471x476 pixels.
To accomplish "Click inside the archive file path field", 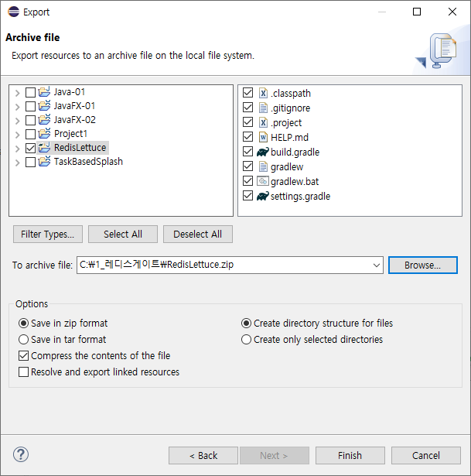I will 224,265.
